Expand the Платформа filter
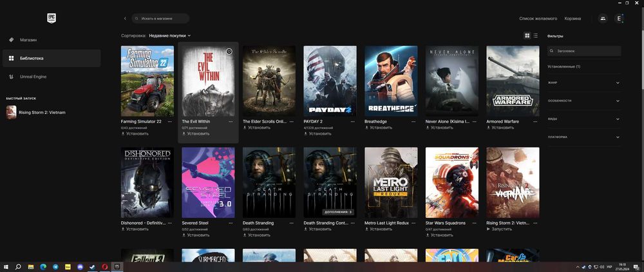The height and width of the screenshot is (272, 644). click(x=584, y=137)
